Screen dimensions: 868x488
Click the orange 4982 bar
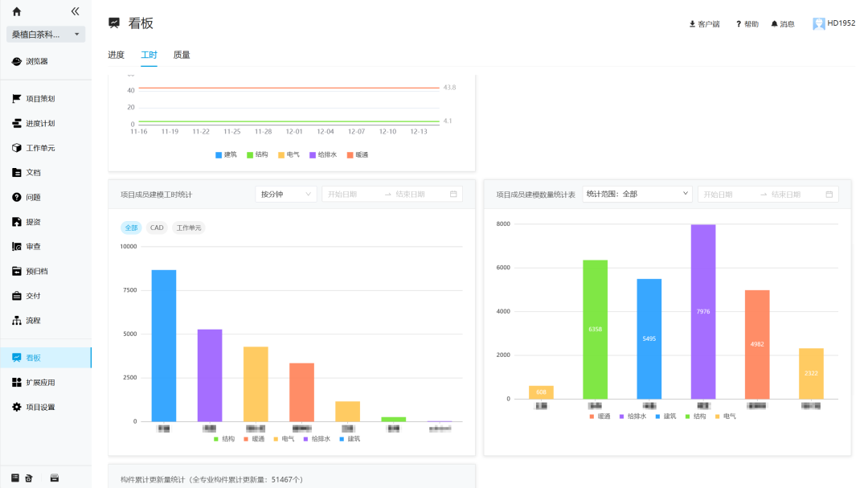point(757,345)
